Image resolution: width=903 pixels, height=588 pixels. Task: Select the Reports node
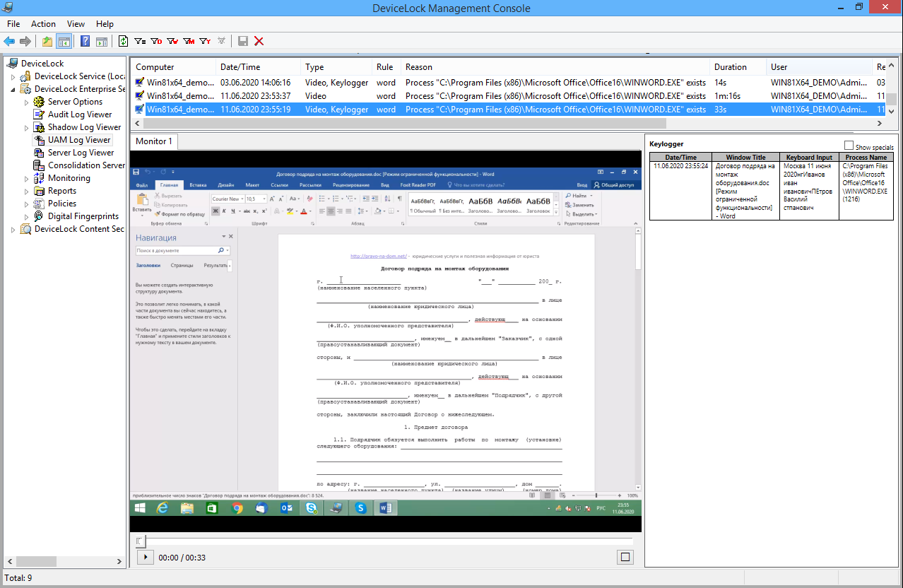(62, 191)
